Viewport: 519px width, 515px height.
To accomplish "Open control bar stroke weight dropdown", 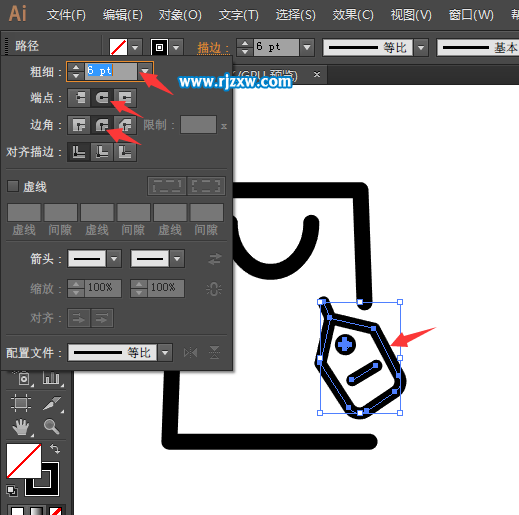I will click(307, 47).
